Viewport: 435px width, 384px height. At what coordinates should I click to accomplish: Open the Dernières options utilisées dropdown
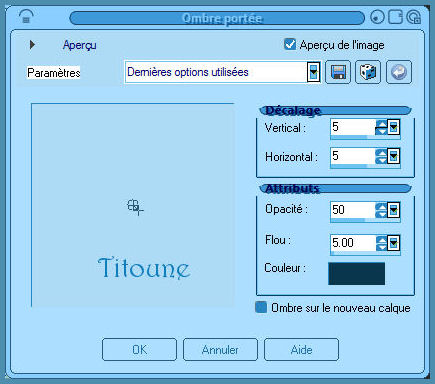pyautogui.click(x=313, y=72)
